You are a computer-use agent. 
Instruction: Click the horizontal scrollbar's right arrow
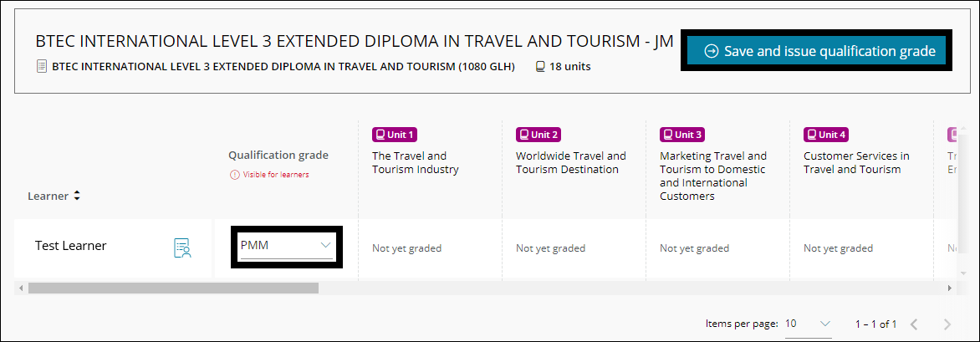(950, 288)
